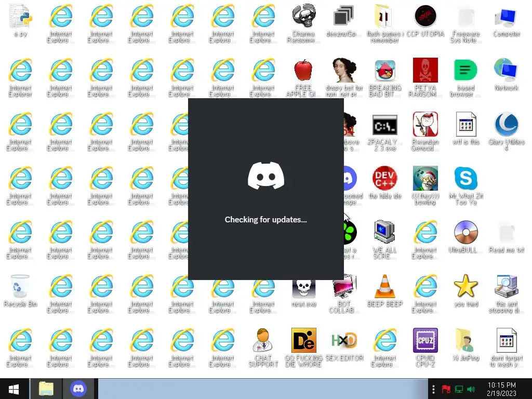Click the Discord logo in the updater window
This screenshot has width=532, height=399.
point(265,176)
